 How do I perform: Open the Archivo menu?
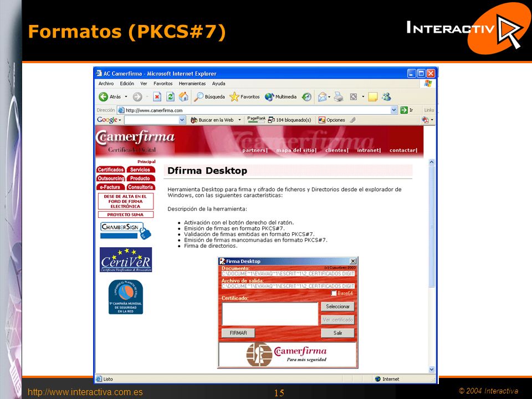pyautogui.click(x=106, y=84)
